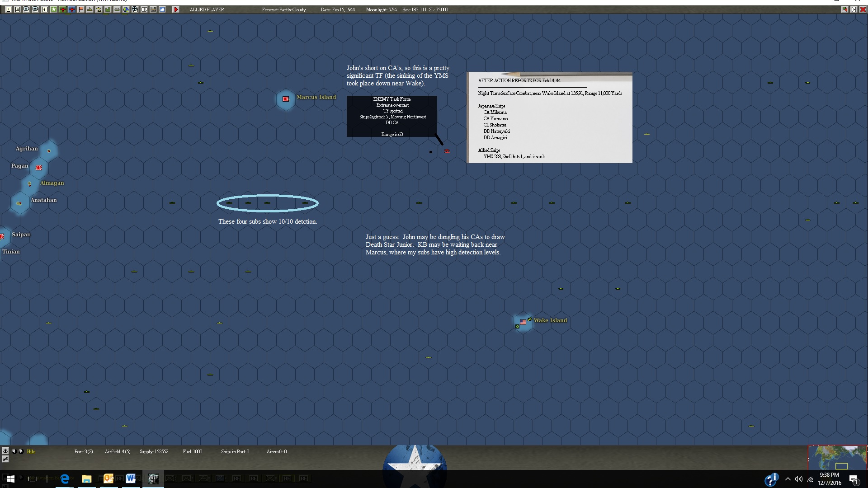The image size is (868, 488).
Task: Click the orange flag bases icon
Action: pos(81,9)
